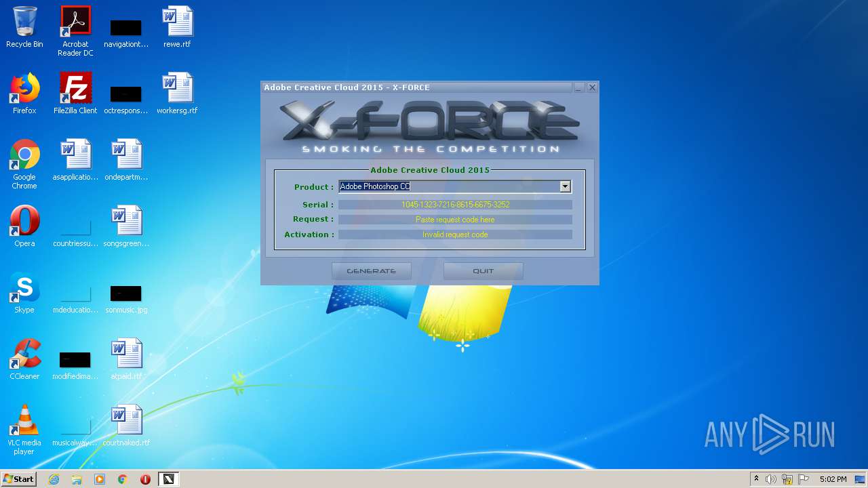Click the QUIT button
This screenshot has height=488, width=868.
[x=484, y=271]
